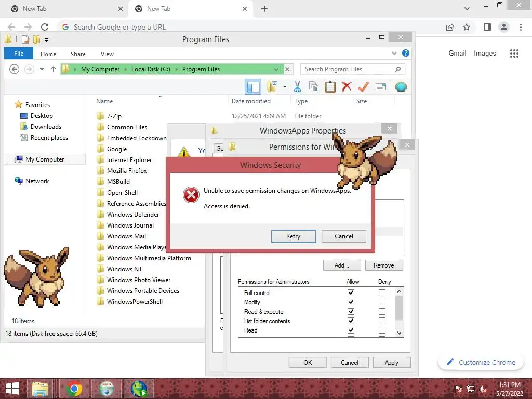This screenshot has height=399, width=532.
Task: Expand breadcrumb arrow after Local Disk (C:)
Action: [177, 69]
